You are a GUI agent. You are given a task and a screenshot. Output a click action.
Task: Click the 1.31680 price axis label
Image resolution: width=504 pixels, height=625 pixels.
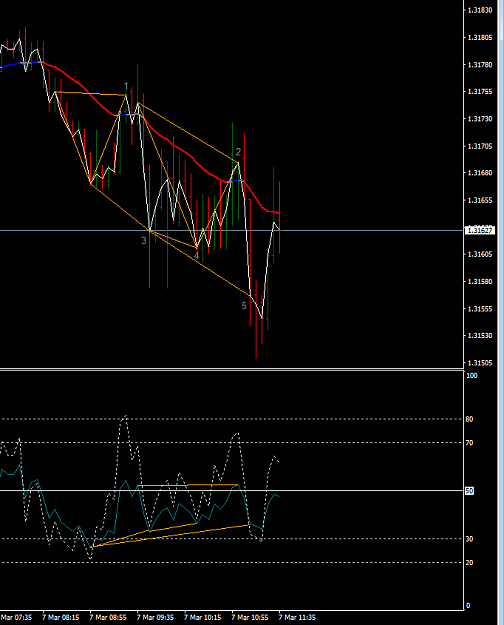[x=480, y=173]
